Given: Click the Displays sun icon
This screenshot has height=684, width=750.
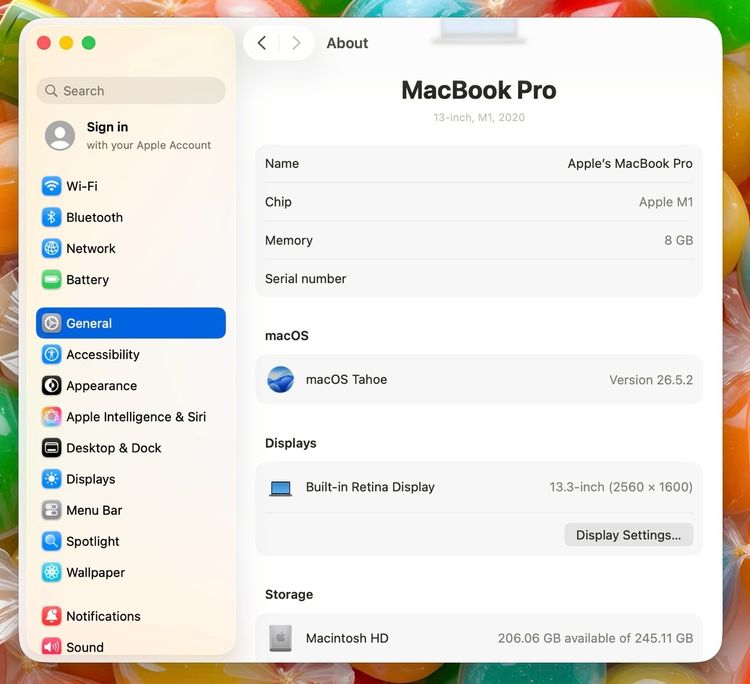Looking at the screenshot, I should tap(51, 479).
